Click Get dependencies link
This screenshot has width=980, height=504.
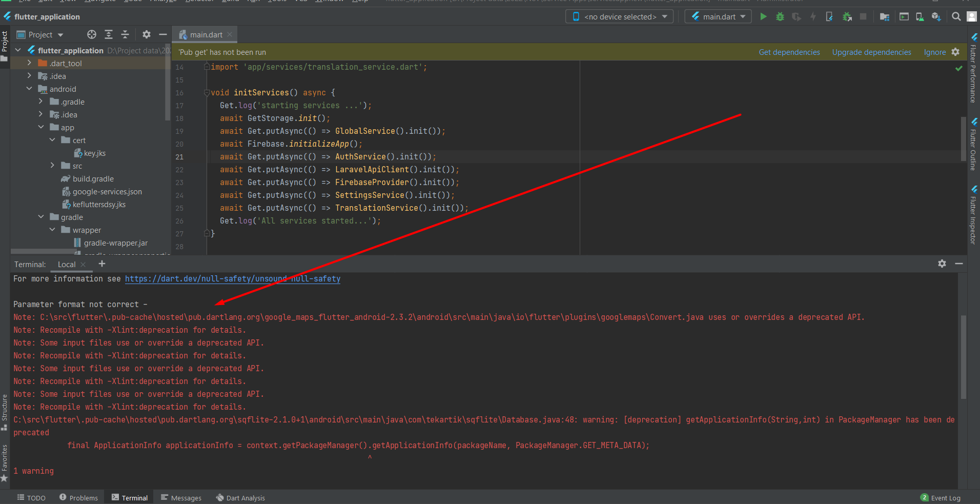(x=789, y=52)
